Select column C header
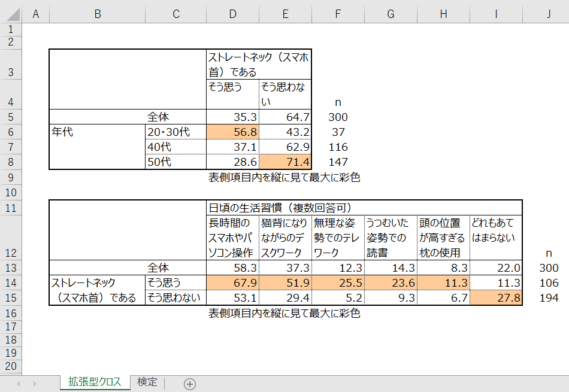Image resolution: width=569 pixels, height=392 pixels. click(x=176, y=14)
